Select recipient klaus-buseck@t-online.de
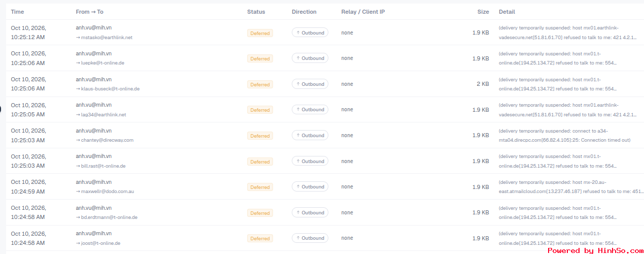The image size is (644, 254). click(110, 89)
